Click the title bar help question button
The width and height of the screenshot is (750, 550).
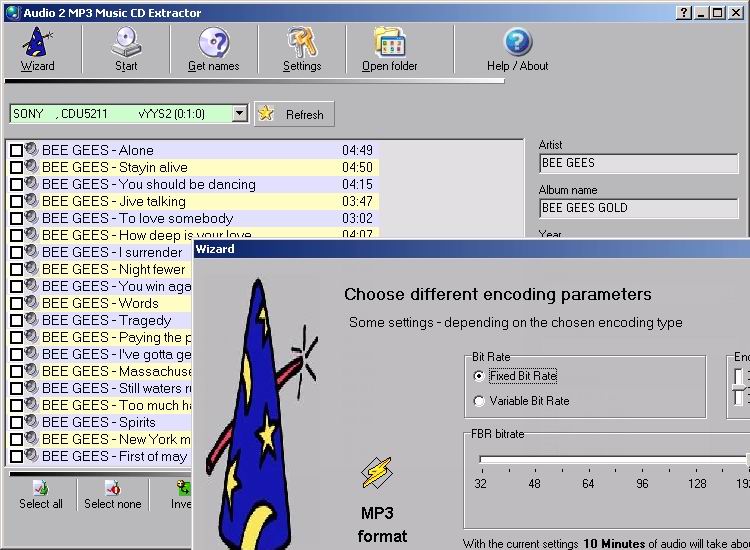[684, 13]
